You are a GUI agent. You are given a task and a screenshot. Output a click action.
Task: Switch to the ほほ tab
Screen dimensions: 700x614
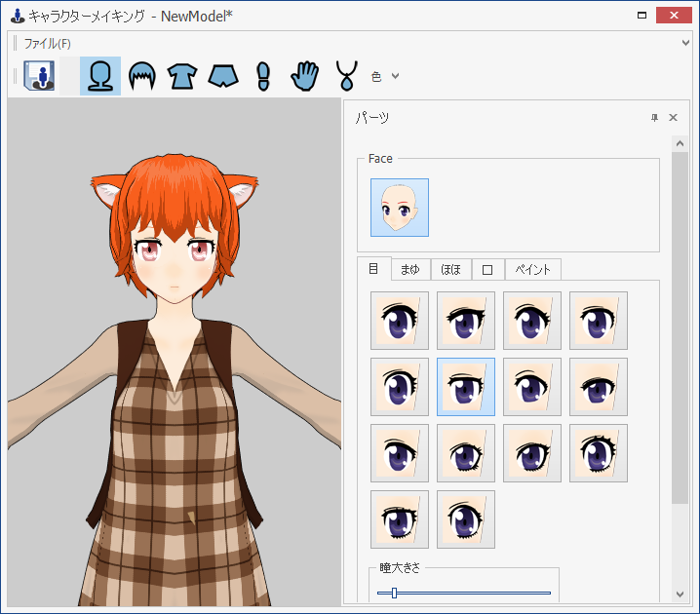450,269
